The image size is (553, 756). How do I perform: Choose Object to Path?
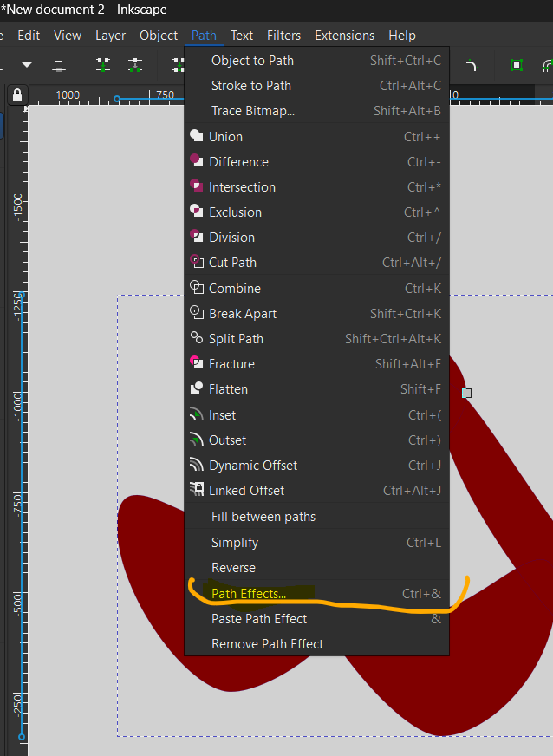[316, 61]
